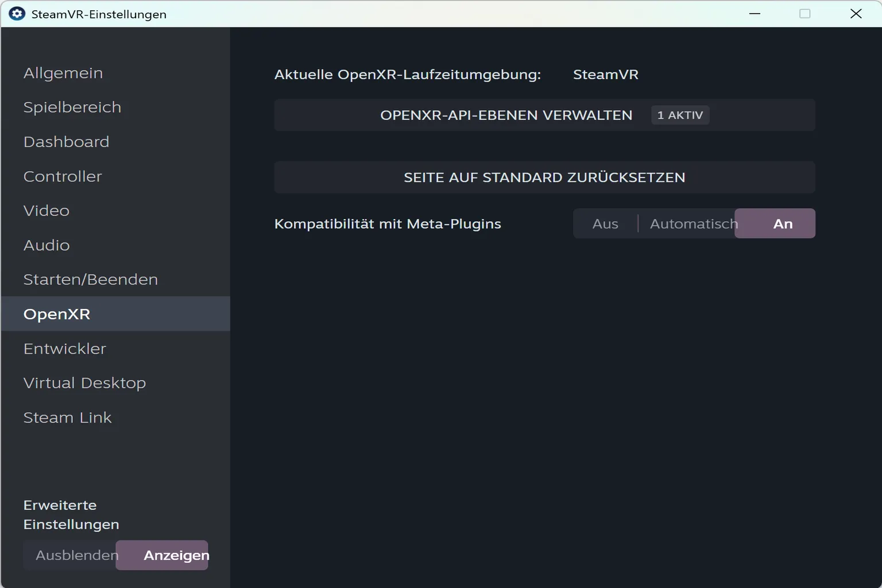Close the SteamVR-Einstellungen window
This screenshot has width=882, height=588.
856,14
